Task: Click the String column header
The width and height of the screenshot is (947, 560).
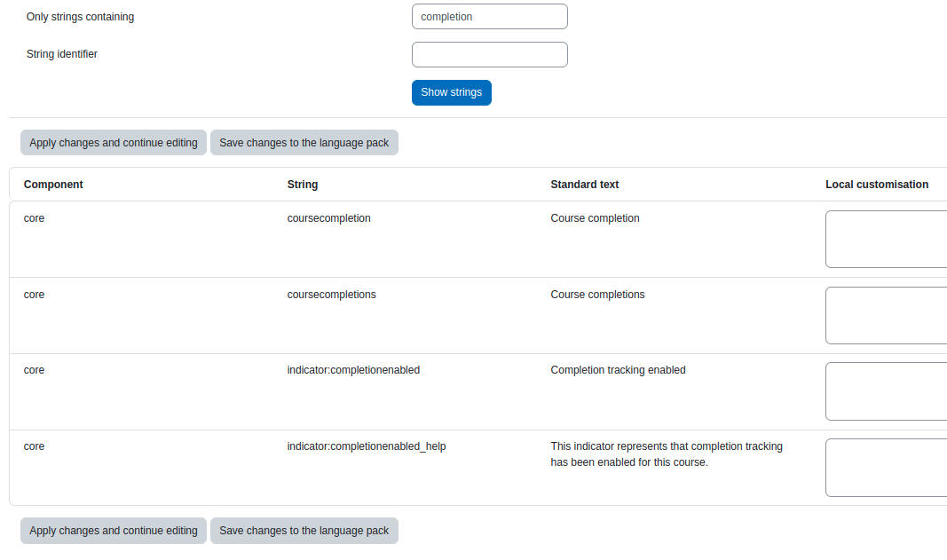Action: click(303, 185)
